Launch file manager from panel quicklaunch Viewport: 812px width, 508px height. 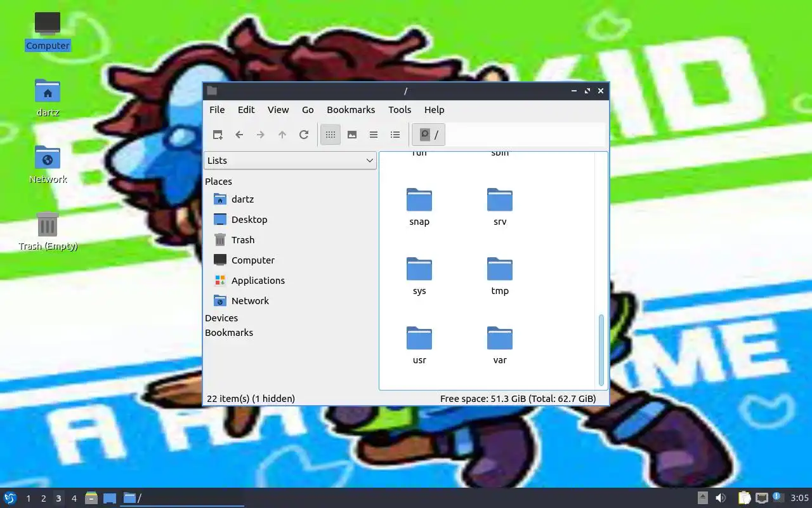91,498
